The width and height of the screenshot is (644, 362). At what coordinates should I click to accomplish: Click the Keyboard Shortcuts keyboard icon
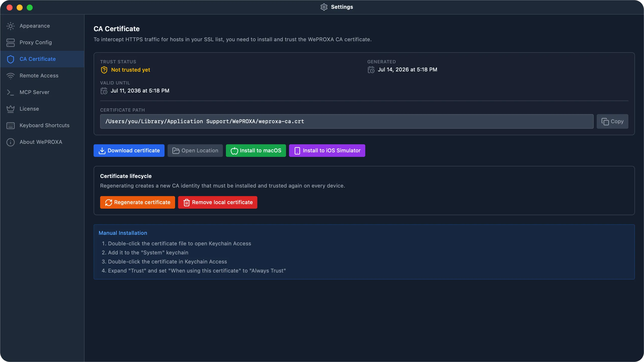(x=11, y=125)
